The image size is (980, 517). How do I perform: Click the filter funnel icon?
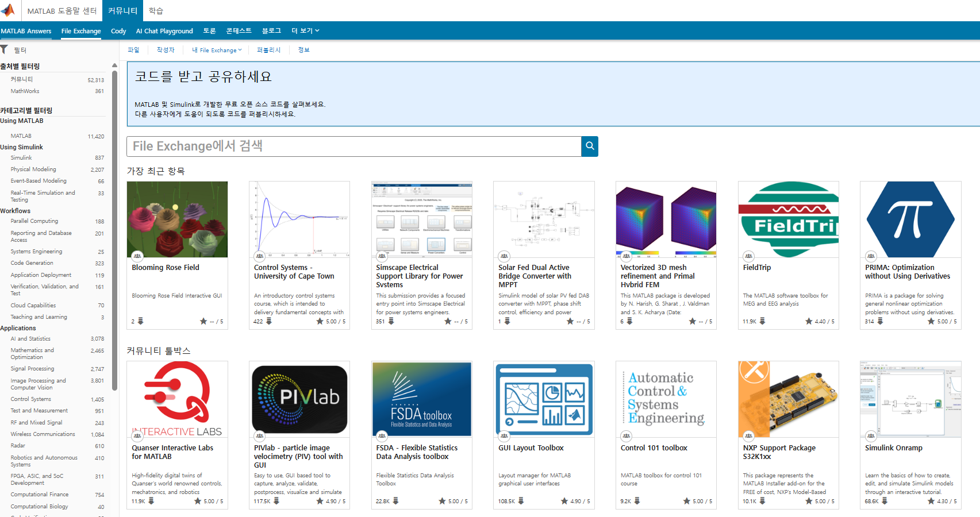click(x=4, y=50)
